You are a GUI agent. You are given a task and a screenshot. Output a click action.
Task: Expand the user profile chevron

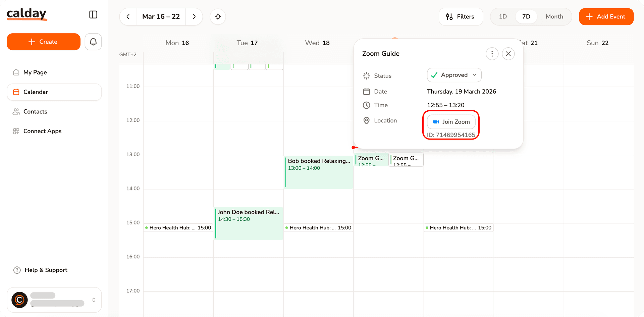[93, 300]
